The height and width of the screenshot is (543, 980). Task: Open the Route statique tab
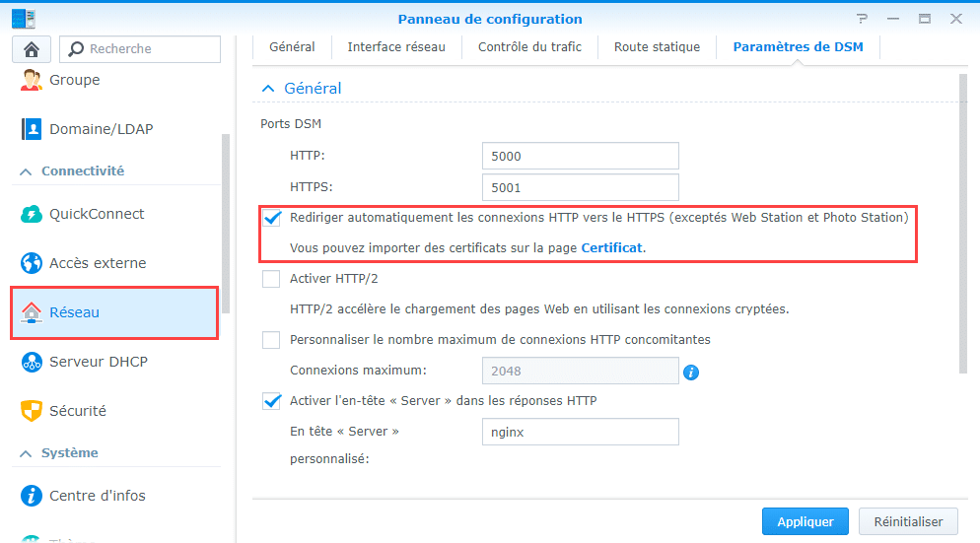(x=657, y=47)
